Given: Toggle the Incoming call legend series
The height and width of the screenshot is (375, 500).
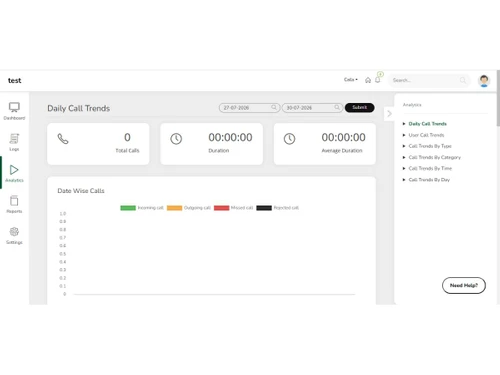Looking at the screenshot, I should click(x=142, y=208).
